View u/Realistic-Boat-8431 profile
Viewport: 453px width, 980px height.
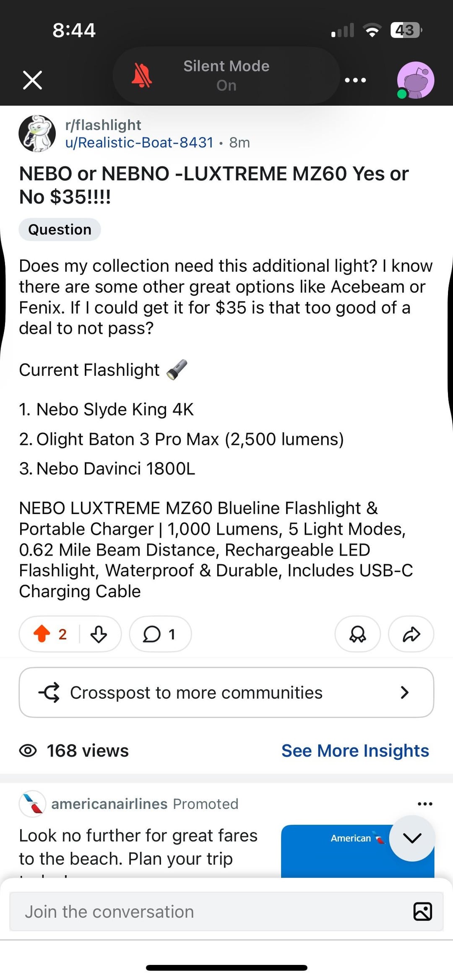coord(139,143)
